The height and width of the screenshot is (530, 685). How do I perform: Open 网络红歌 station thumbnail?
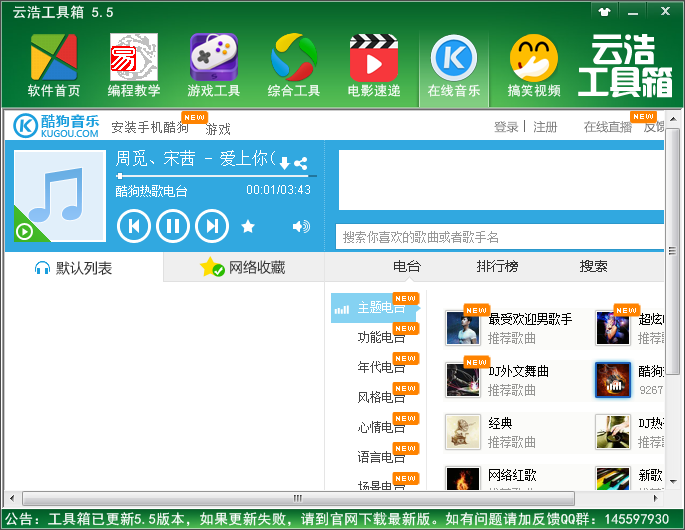tap(463, 478)
